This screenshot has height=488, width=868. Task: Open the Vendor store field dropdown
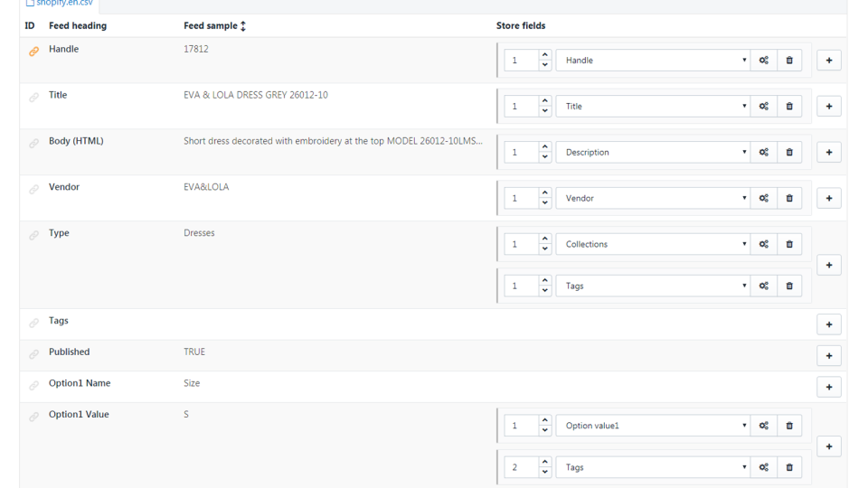(x=653, y=198)
